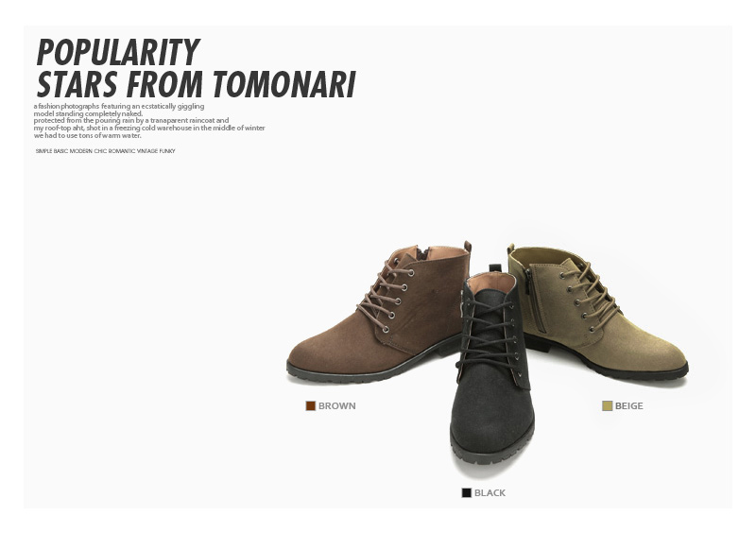Select the BROWN label text
The height and width of the screenshot is (533, 756).
(x=337, y=405)
